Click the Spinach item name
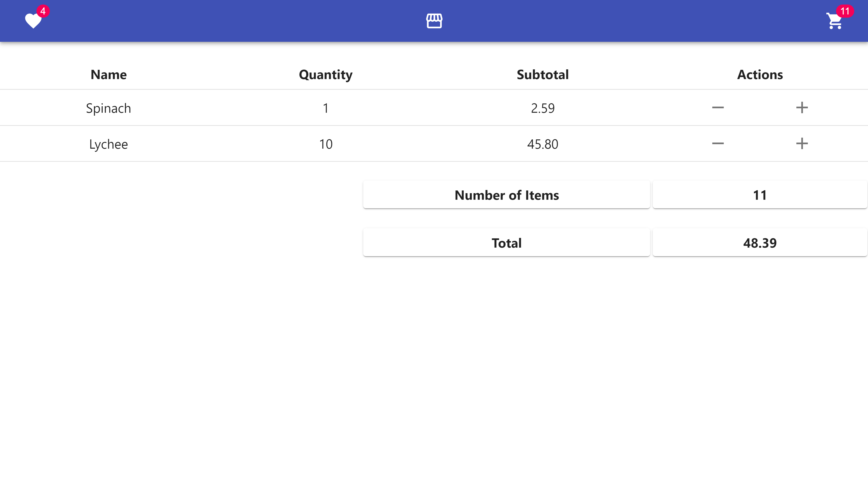 108,108
